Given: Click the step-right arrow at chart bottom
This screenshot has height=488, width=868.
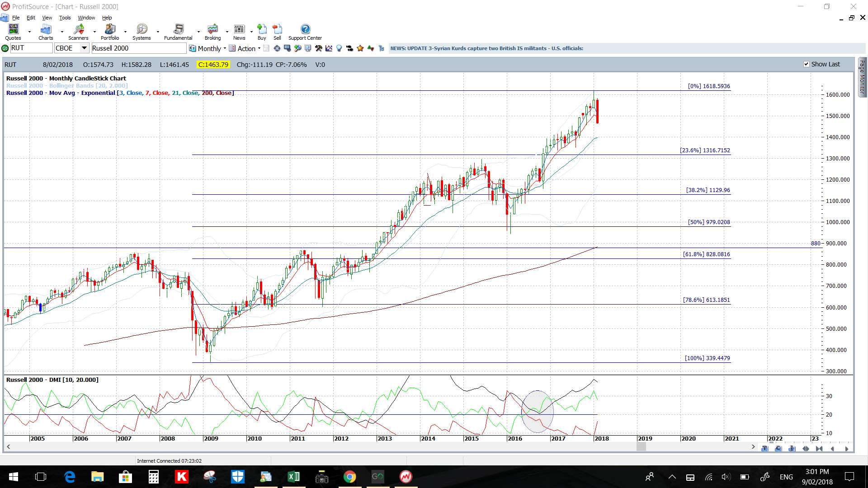Looking at the screenshot, I should [846, 449].
